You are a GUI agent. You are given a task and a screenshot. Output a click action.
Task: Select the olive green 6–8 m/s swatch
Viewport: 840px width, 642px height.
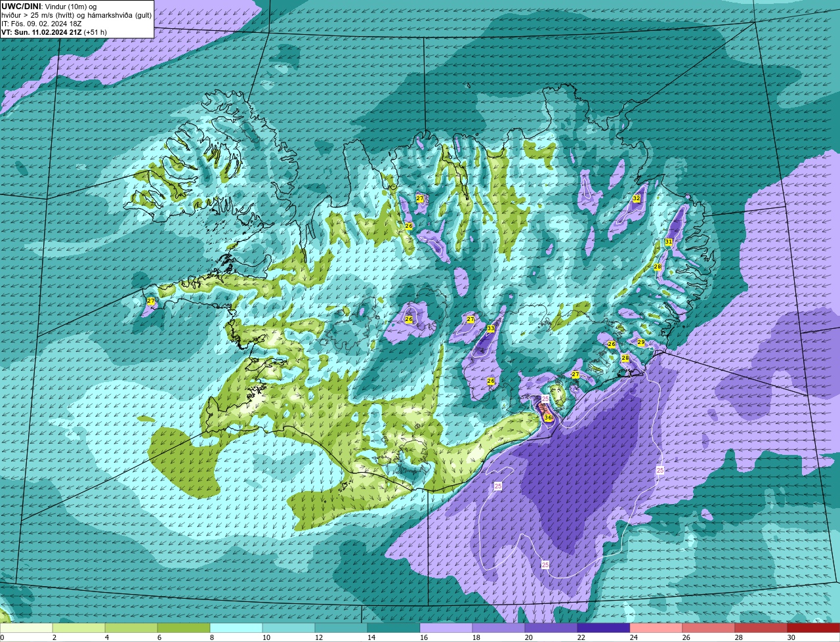[x=184, y=628]
